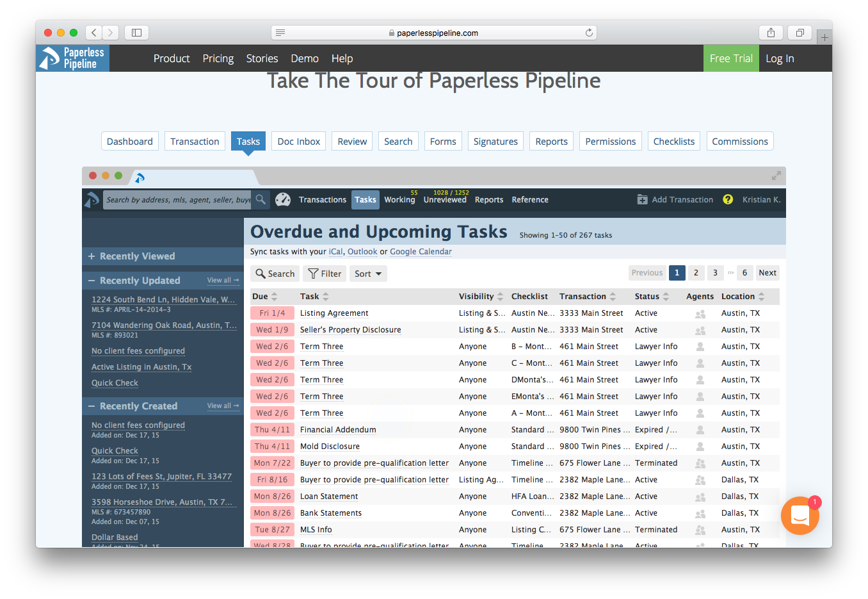Viewport: 868px width, 599px height.
Task: Open the orange chat widget
Action: point(800,516)
